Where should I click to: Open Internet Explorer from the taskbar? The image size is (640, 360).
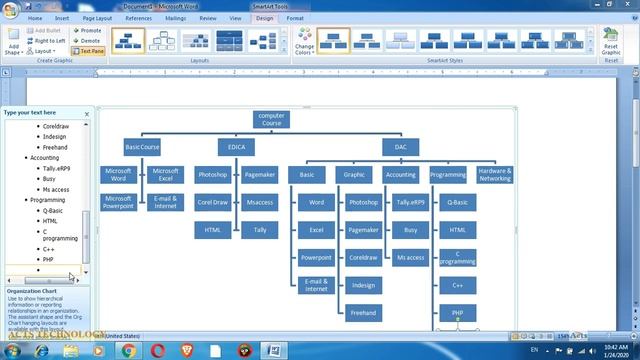click(42, 351)
